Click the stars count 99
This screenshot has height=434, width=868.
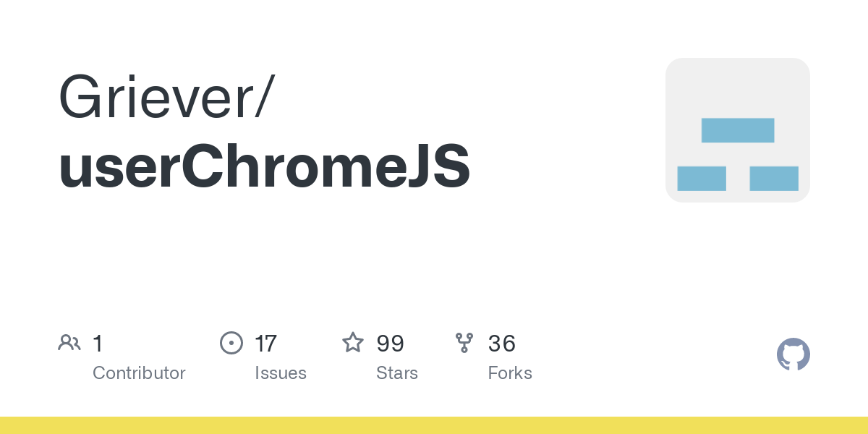[x=391, y=344]
